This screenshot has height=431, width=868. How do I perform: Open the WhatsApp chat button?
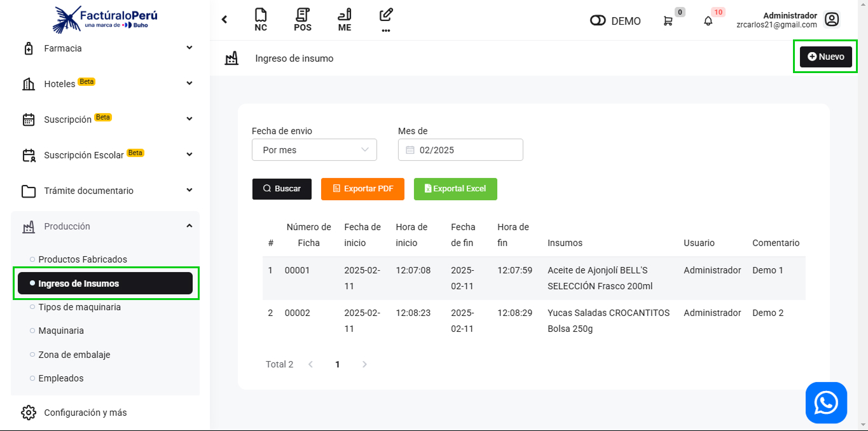(826, 402)
